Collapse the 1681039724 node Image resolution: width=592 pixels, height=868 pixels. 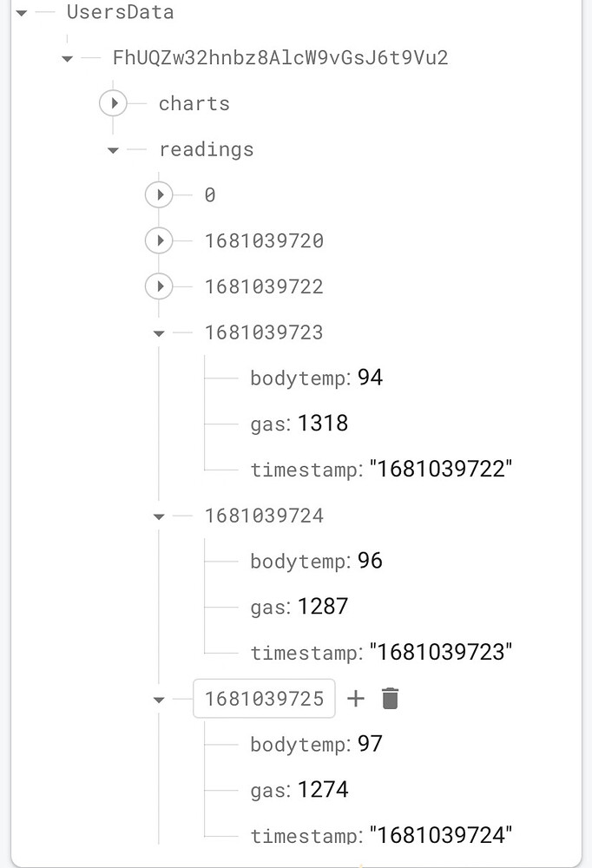(x=159, y=516)
